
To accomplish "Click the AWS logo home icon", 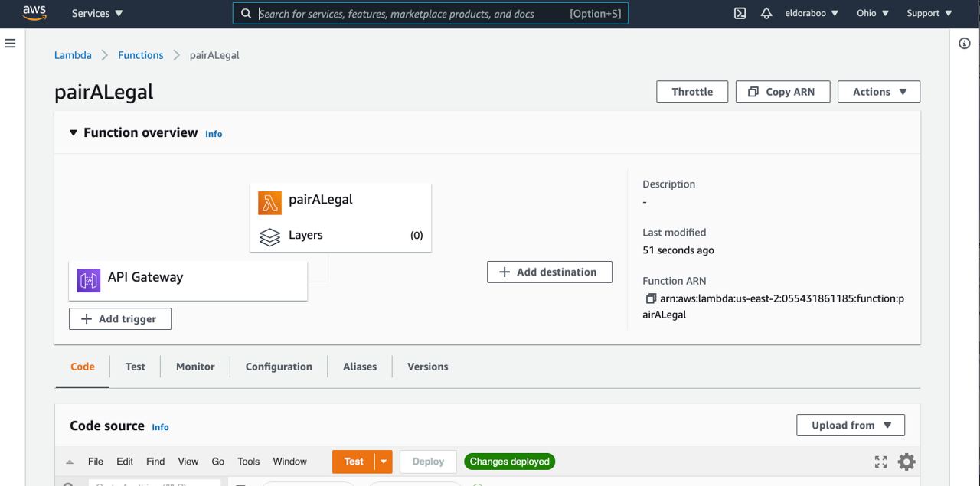I will tap(34, 13).
